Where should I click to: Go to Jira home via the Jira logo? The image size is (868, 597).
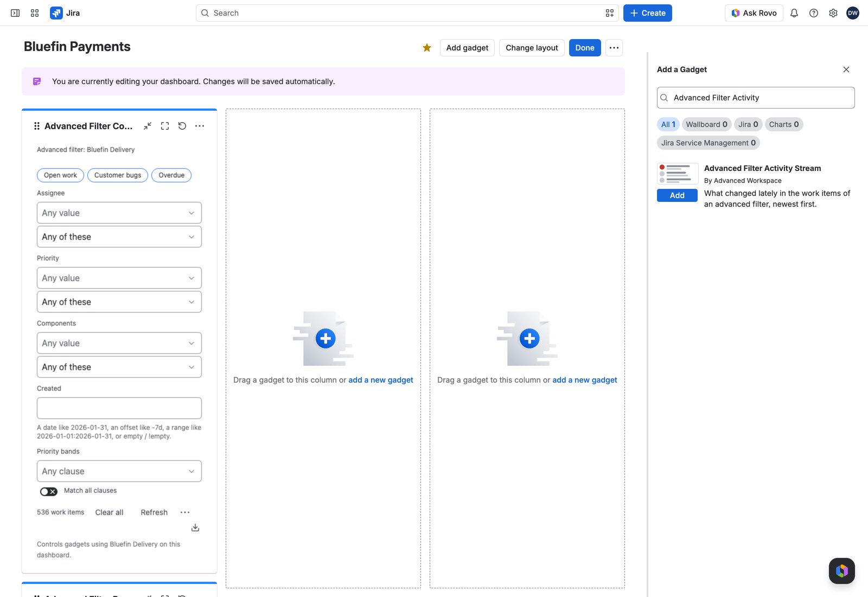tap(65, 13)
